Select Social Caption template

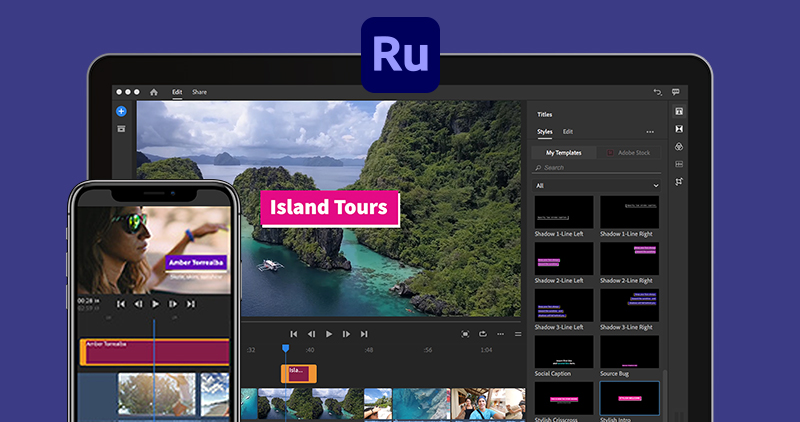pos(564,352)
